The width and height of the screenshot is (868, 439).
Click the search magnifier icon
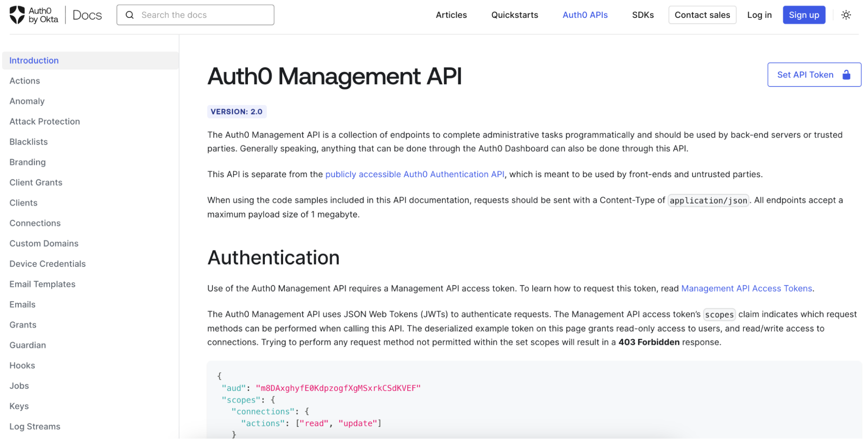click(x=129, y=15)
